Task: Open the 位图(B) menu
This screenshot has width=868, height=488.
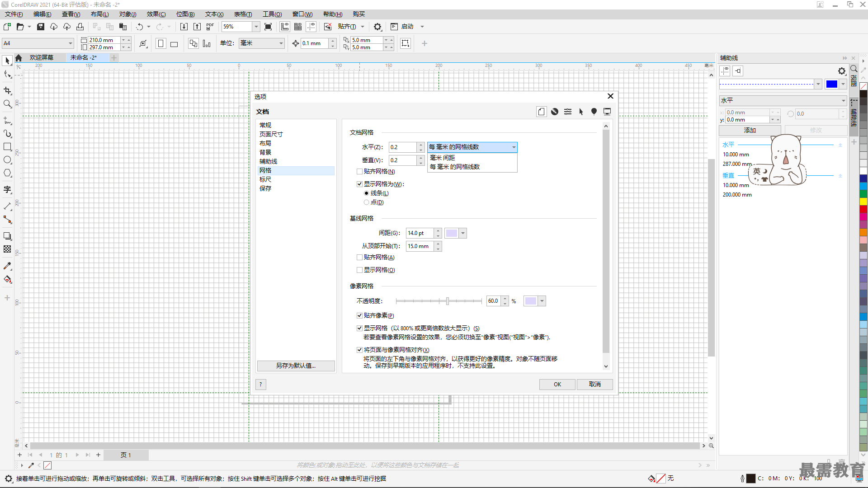Action: (185, 14)
